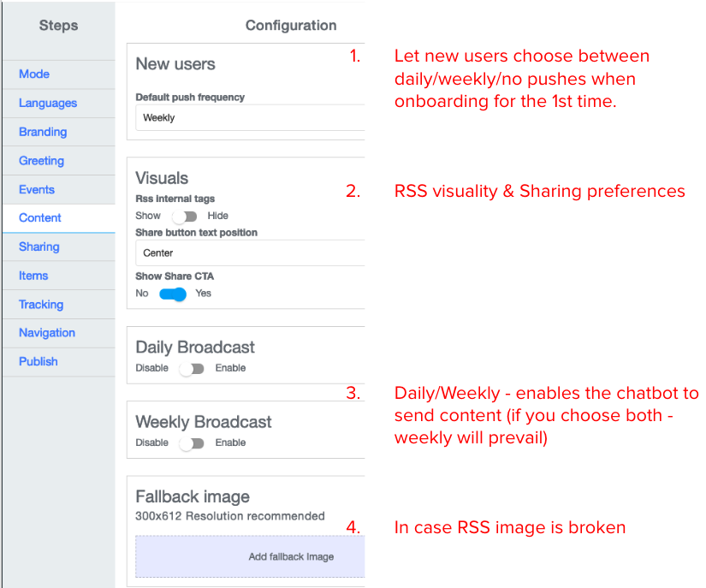
Task: Open the Events step
Action: pos(37,190)
